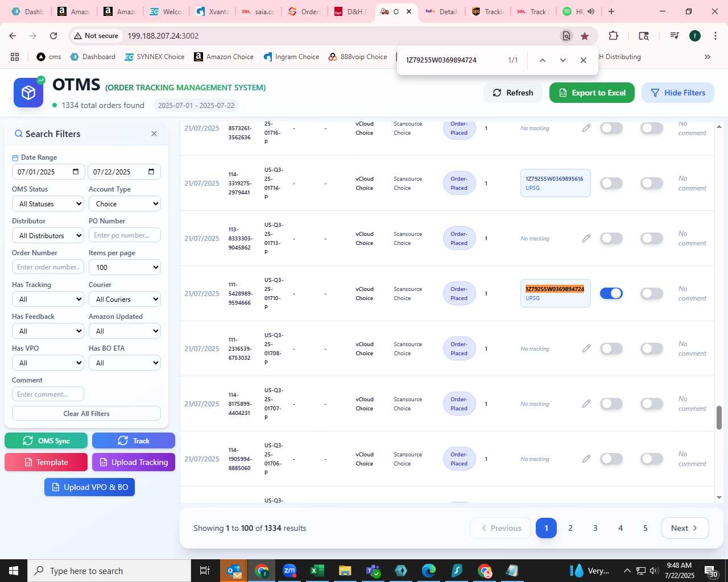Click edit pencil for order 111-2316539-6753032
The image size is (728, 582).
point(586,348)
